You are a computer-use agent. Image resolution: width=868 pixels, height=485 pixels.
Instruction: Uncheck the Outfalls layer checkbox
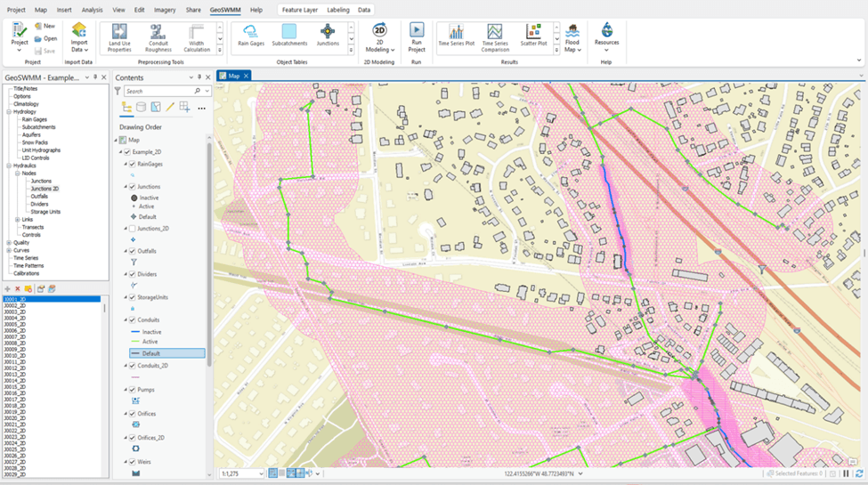pyautogui.click(x=133, y=252)
